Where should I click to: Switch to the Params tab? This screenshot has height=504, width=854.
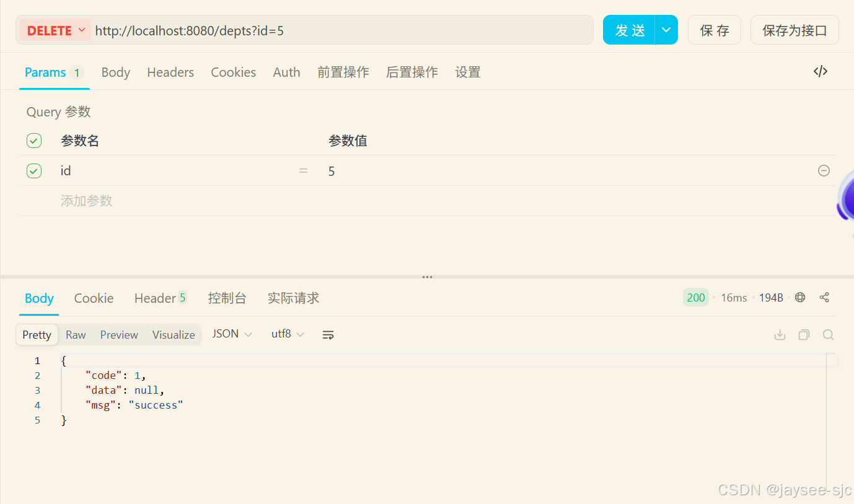[54, 72]
